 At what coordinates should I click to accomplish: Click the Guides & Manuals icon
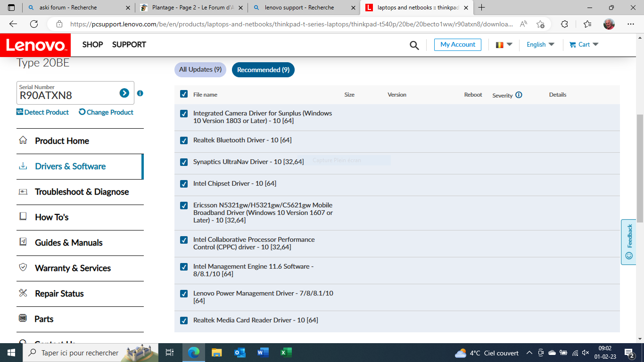click(23, 242)
